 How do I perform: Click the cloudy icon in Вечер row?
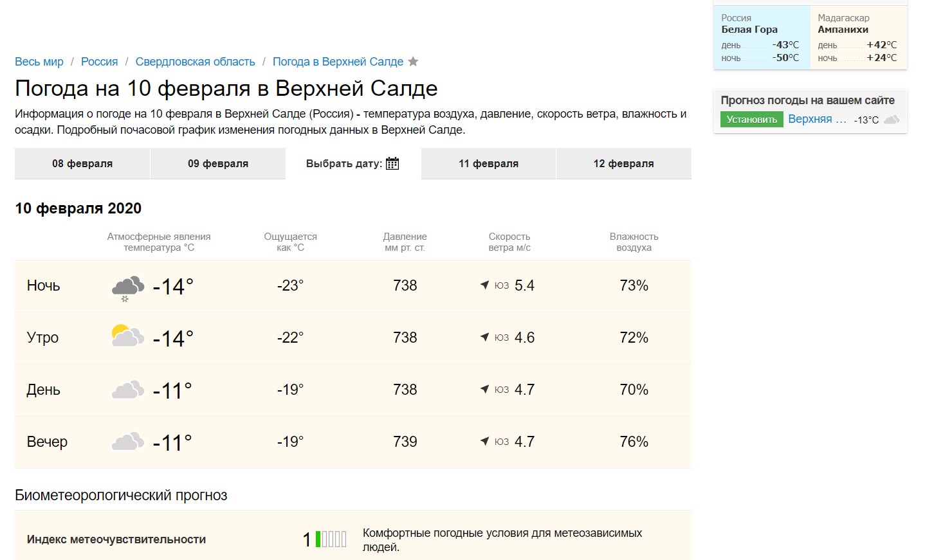click(x=127, y=442)
